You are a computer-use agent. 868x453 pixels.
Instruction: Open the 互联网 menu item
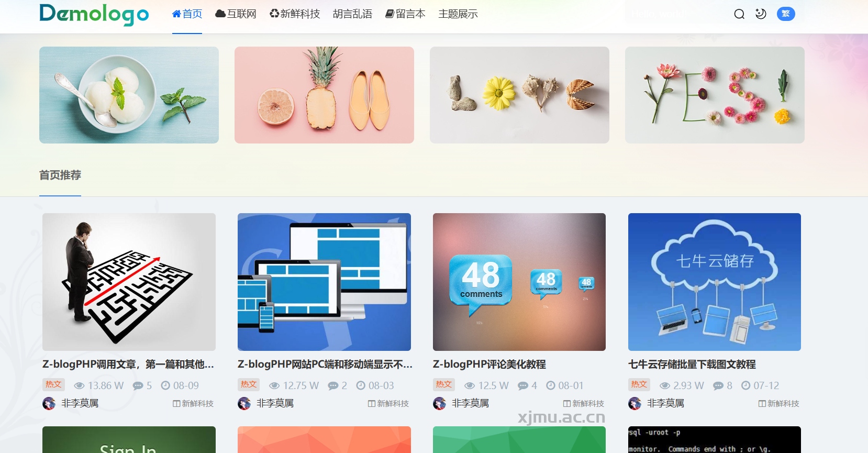point(236,14)
